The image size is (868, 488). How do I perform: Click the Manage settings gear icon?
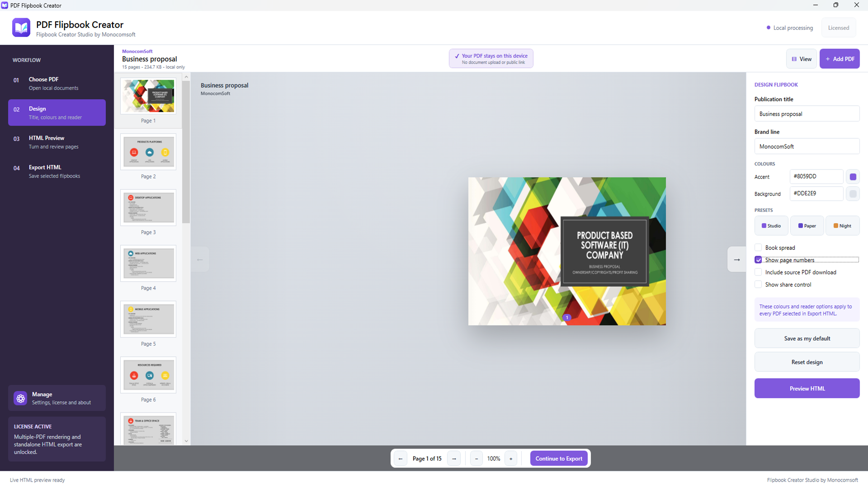tap(20, 398)
